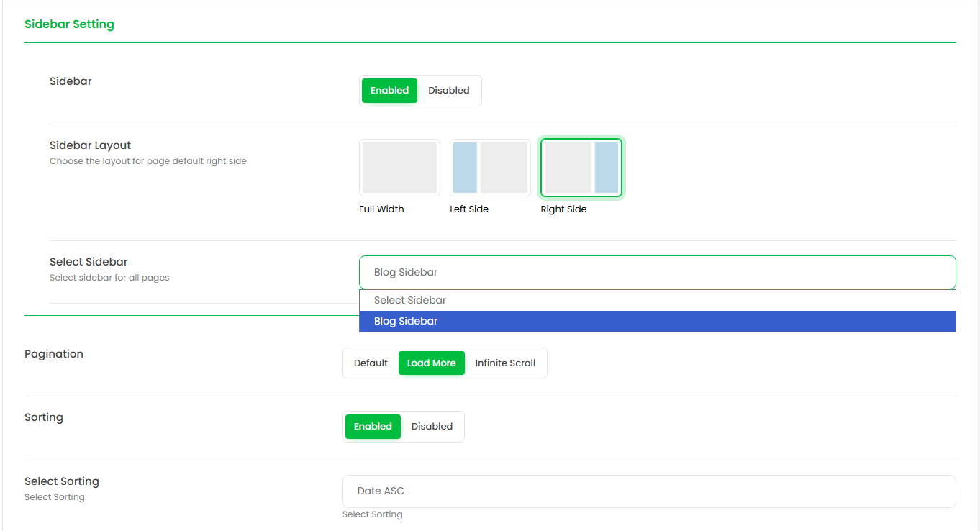
Task: Switch Pagination to Load More
Action: pyautogui.click(x=431, y=363)
